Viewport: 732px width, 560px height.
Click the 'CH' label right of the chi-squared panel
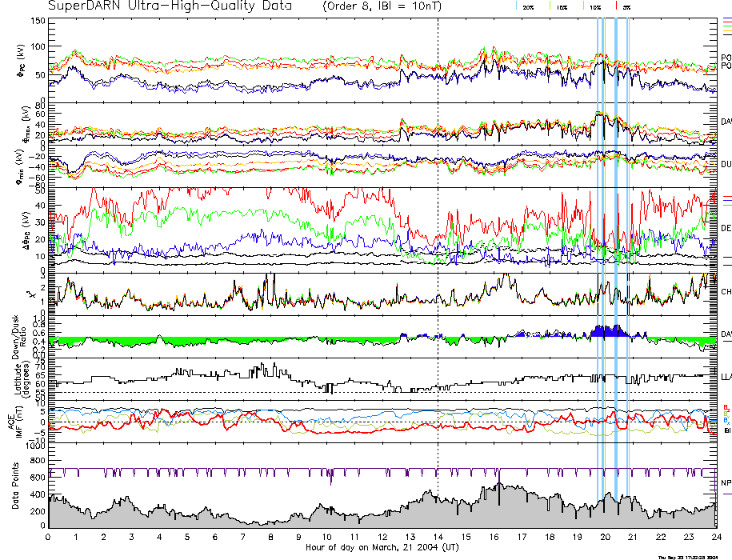726,292
